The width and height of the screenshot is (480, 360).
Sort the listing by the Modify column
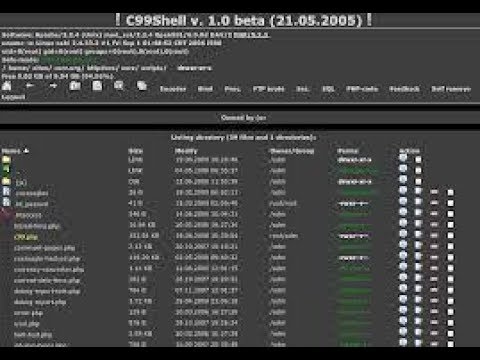(x=186, y=151)
